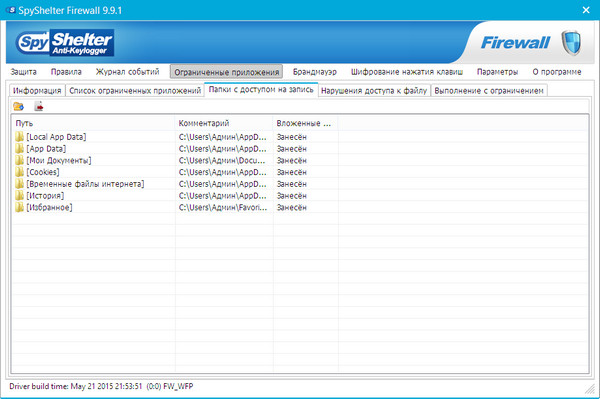The height and width of the screenshot is (399, 600).
Task: Click the window resize grip corner
Action: (589, 388)
